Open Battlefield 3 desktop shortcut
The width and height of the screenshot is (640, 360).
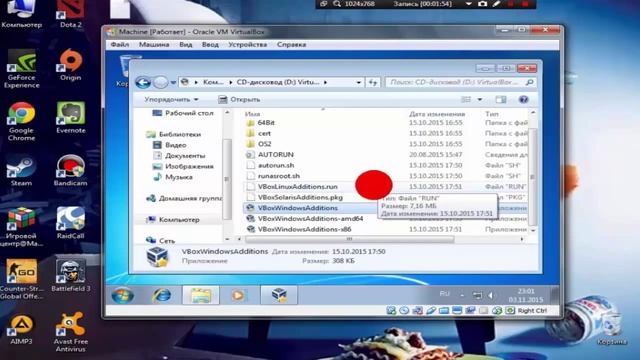coord(71,276)
